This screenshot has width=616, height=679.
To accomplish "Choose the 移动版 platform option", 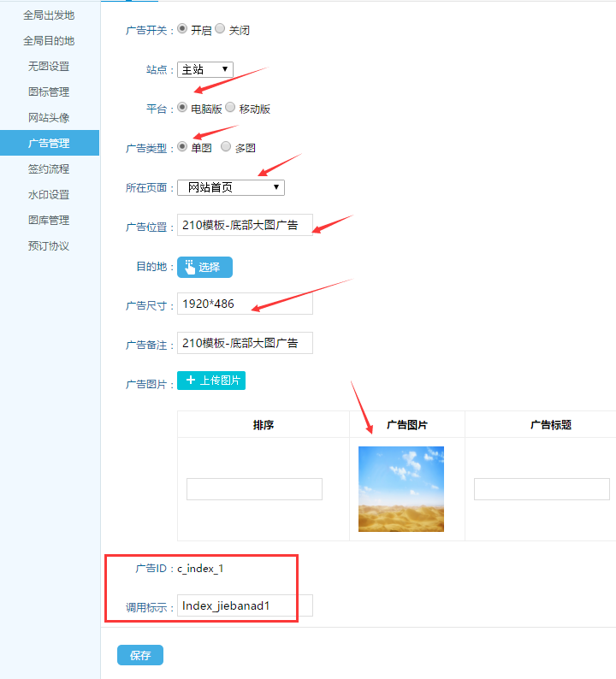I will tap(230, 109).
